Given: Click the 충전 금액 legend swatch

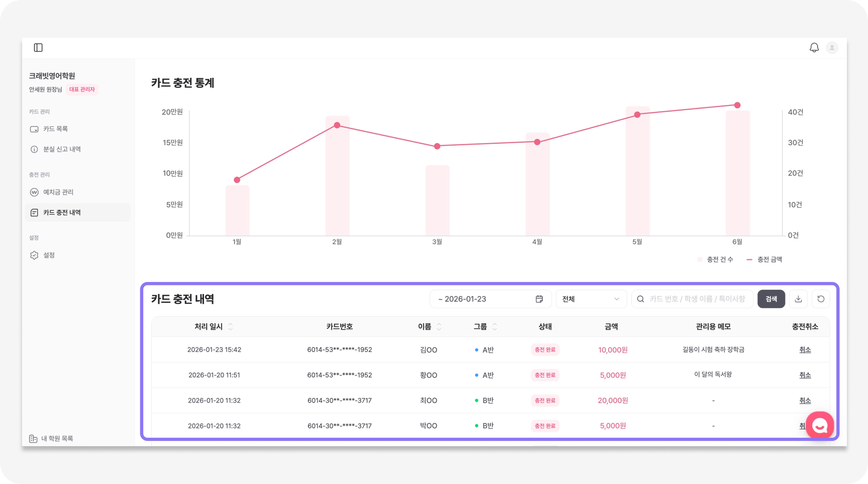Looking at the screenshot, I should click(x=749, y=260).
